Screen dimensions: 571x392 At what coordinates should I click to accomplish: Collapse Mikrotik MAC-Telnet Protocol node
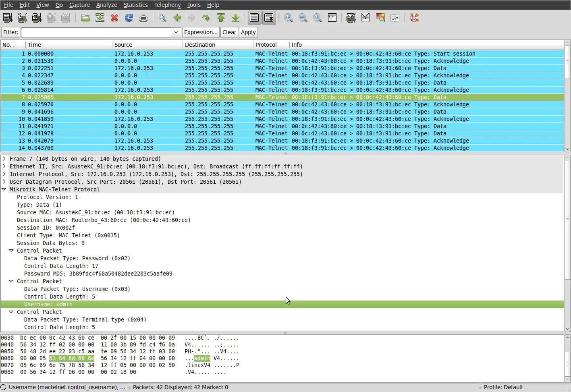click(4, 189)
